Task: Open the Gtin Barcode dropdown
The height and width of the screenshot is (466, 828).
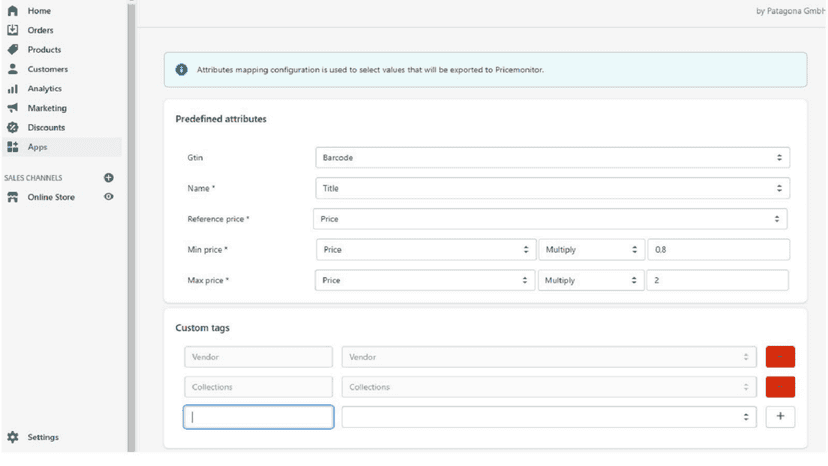Action: tap(552, 157)
